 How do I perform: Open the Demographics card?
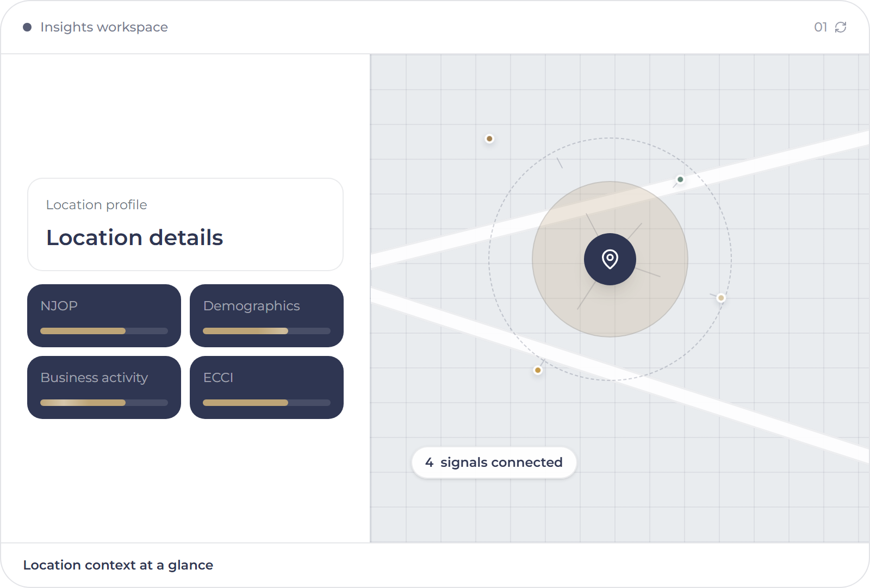tap(266, 316)
